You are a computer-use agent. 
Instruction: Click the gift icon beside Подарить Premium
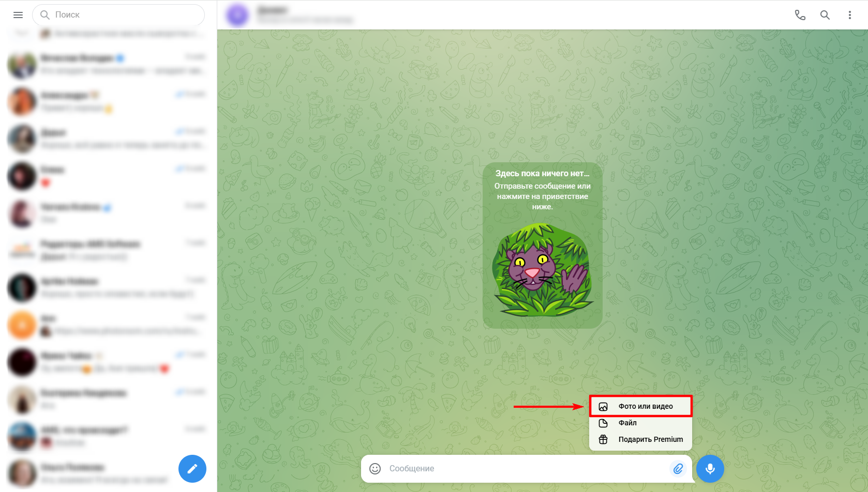tap(603, 439)
